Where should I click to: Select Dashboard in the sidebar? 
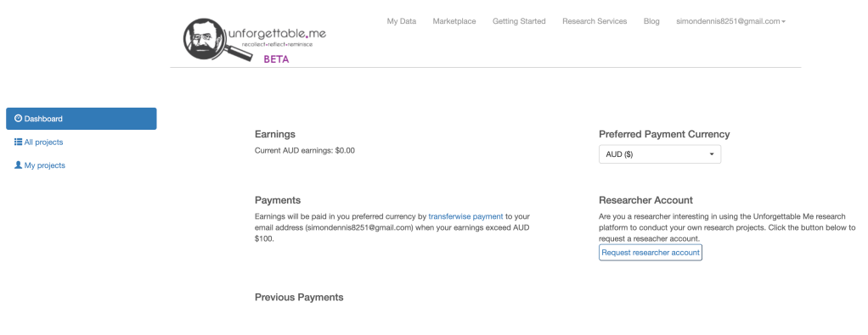pos(82,119)
